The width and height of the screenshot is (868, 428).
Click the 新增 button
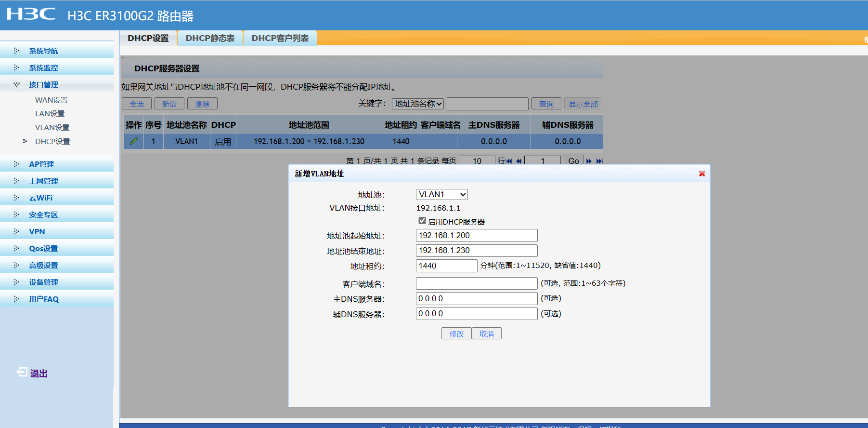click(x=169, y=104)
